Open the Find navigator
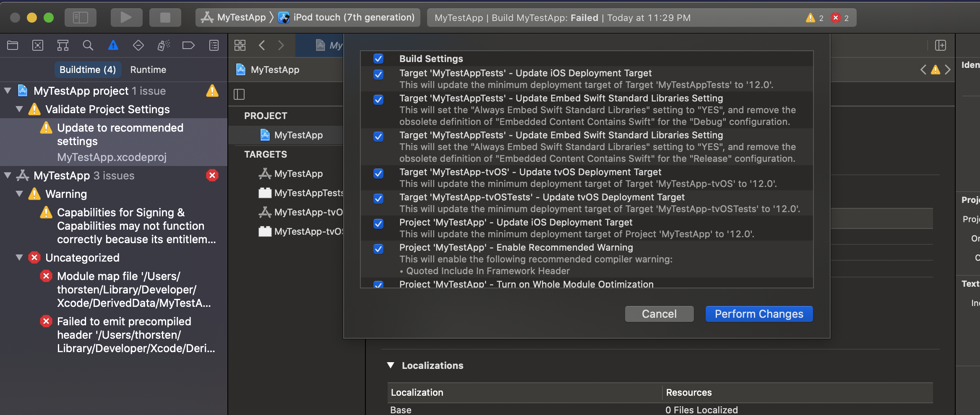This screenshot has width=980, height=415. [88, 45]
